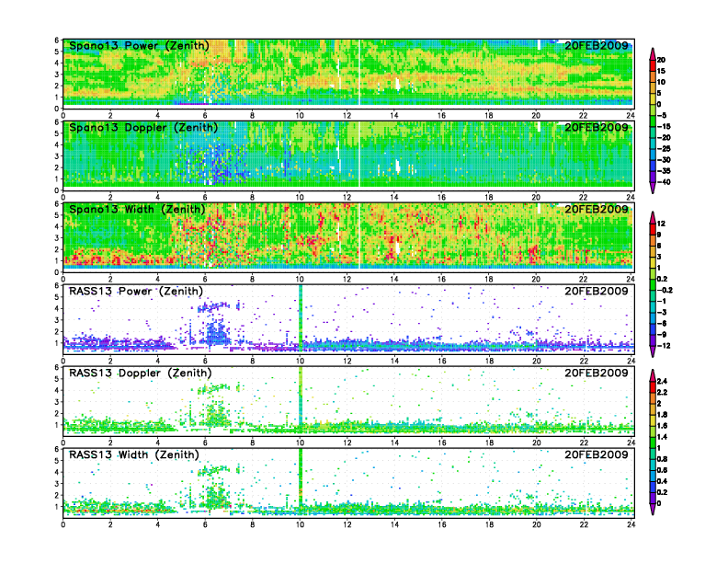Click the magenta top arrow of the bottom colorbar

(653, 375)
